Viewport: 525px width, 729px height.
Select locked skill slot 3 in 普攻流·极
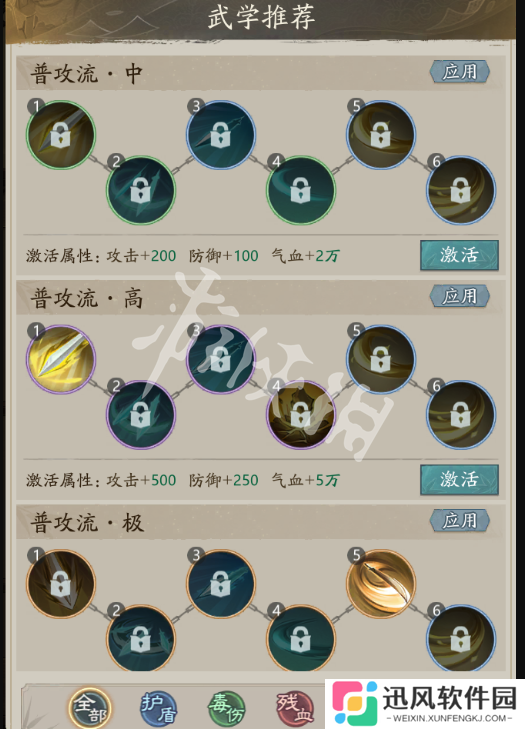click(x=221, y=584)
